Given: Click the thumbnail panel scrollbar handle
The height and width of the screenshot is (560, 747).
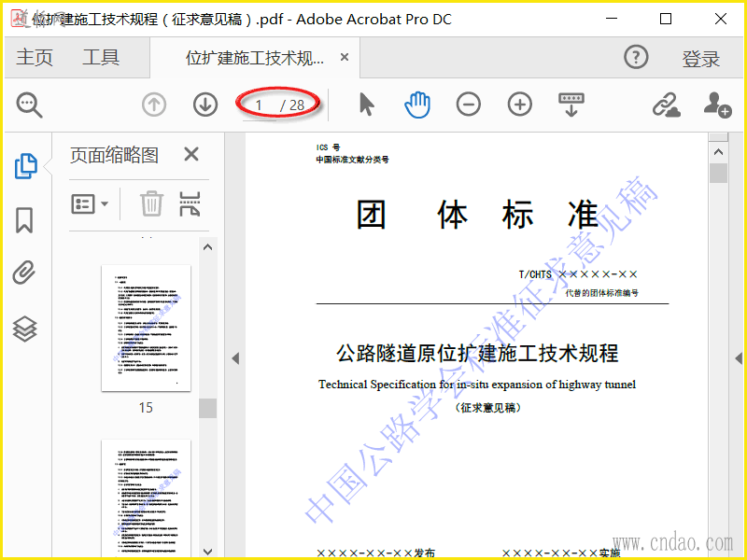Looking at the screenshot, I should (207, 408).
